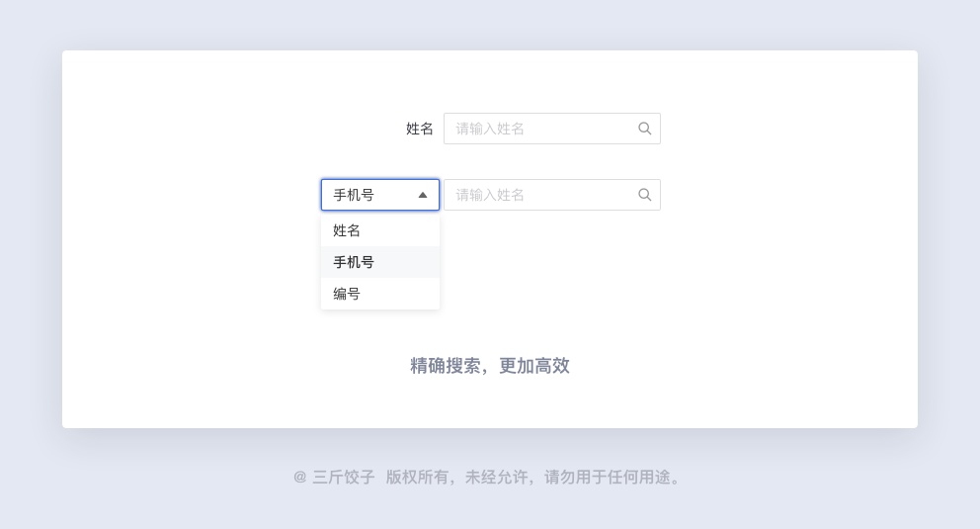Click the placeholder text in the top search field

point(490,129)
